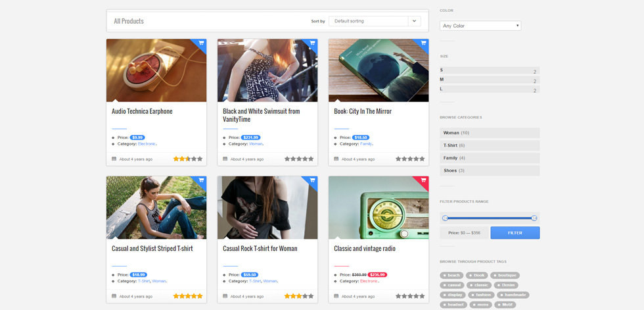Open Casual Rock T-shirt for Woman title

click(260, 249)
